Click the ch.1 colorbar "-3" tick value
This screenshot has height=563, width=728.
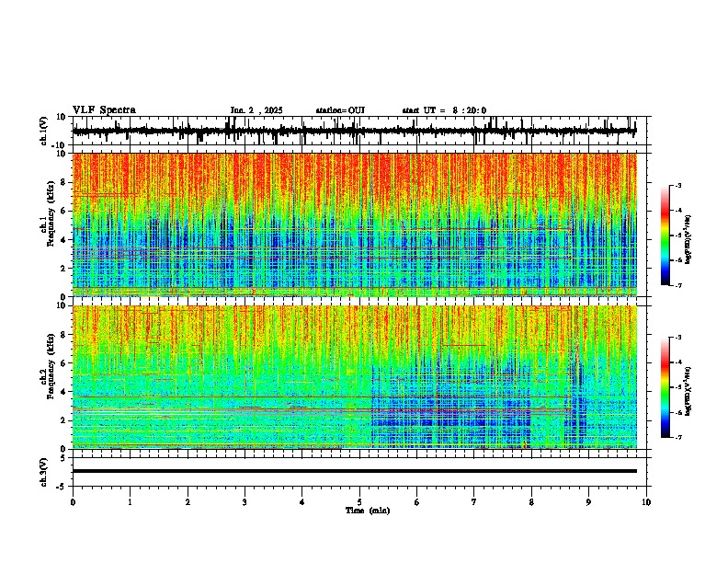(677, 185)
